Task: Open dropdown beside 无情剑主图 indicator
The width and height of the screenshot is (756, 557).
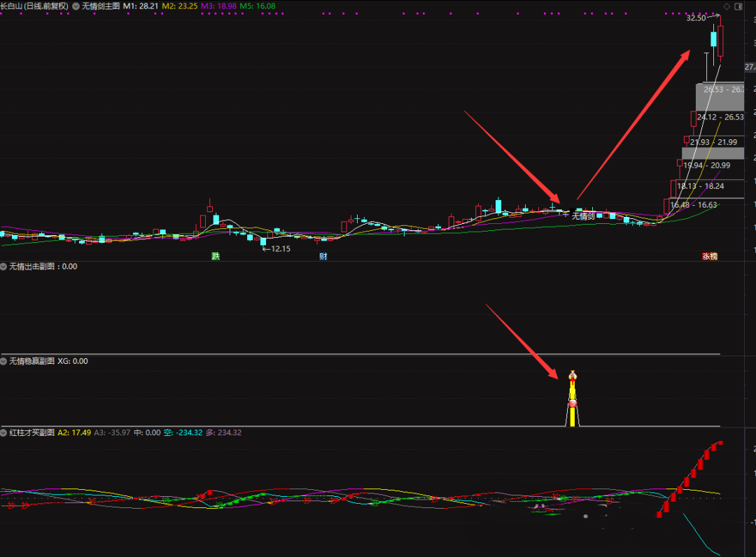Action: coord(76,6)
